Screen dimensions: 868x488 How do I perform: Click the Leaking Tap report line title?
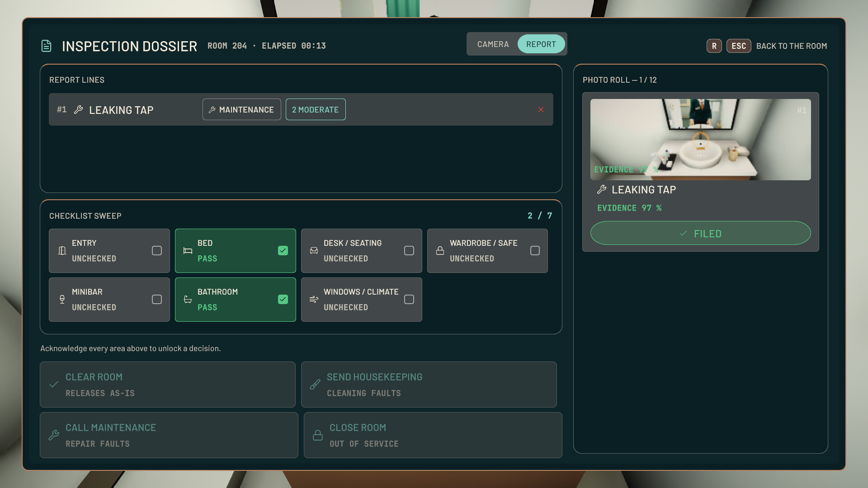[x=121, y=110]
